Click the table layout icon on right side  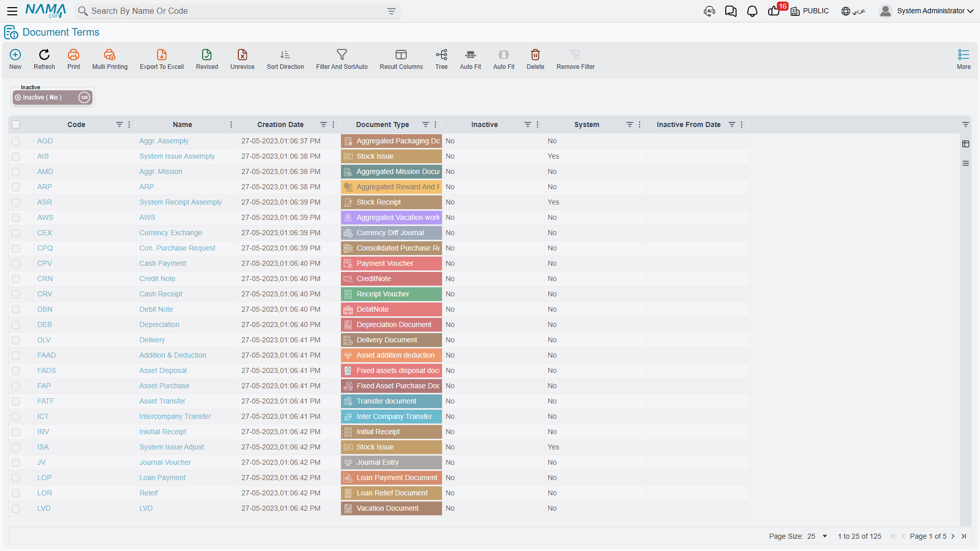(x=966, y=144)
